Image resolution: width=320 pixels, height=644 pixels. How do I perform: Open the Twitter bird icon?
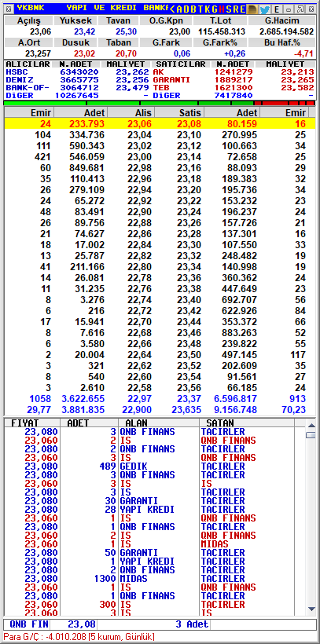click(x=264, y=9)
